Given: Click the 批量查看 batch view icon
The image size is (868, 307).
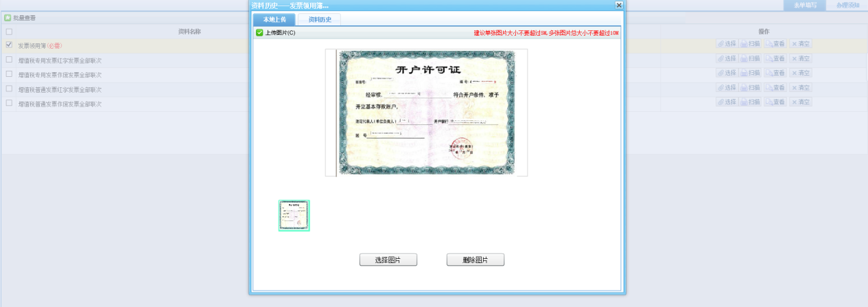Looking at the screenshot, I should pyautogui.click(x=8, y=18).
